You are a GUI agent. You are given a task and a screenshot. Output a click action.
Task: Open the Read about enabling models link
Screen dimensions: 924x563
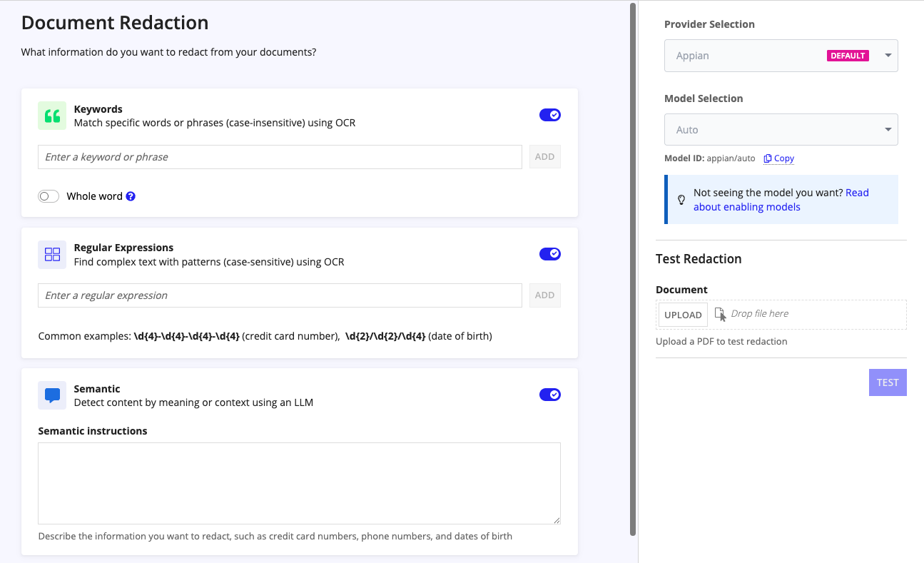[x=781, y=200]
